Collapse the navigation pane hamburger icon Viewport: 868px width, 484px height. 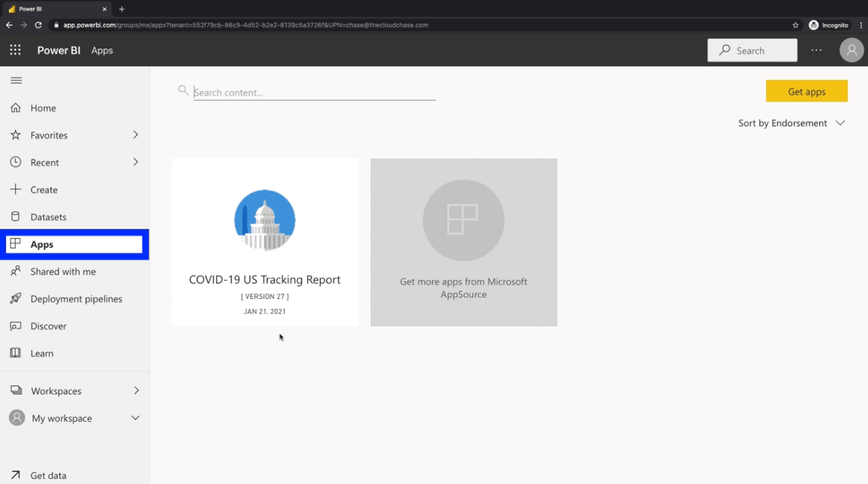(16, 81)
